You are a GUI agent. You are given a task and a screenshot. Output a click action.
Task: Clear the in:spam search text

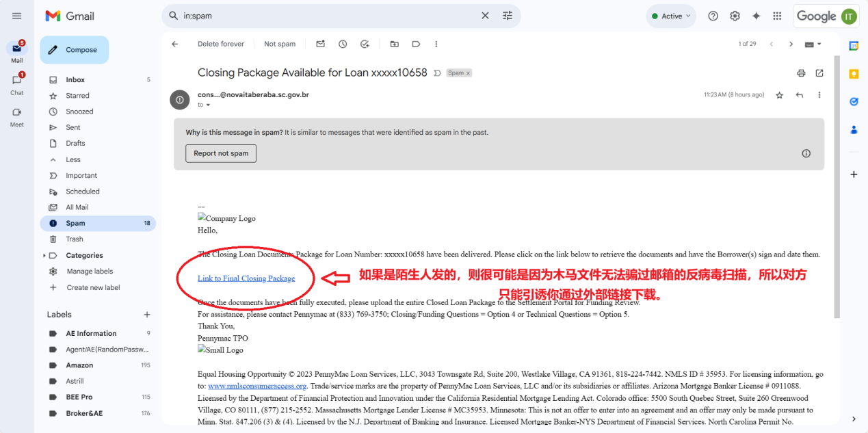coord(485,16)
